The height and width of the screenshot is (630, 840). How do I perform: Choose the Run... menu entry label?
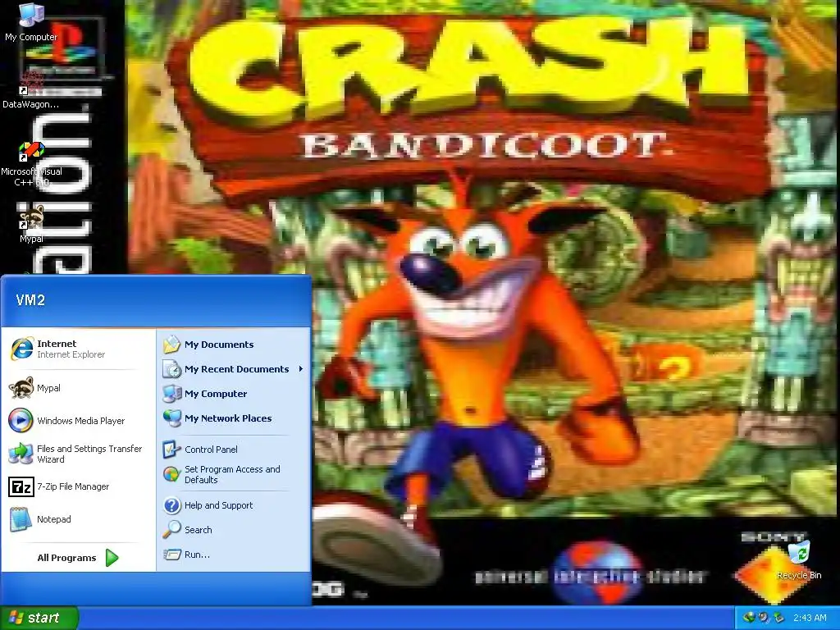tap(197, 555)
